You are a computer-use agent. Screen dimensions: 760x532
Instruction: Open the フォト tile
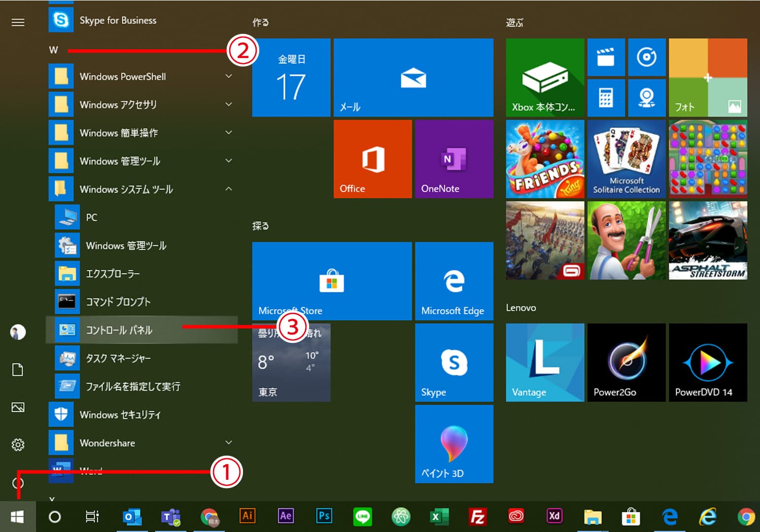[708, 77]
